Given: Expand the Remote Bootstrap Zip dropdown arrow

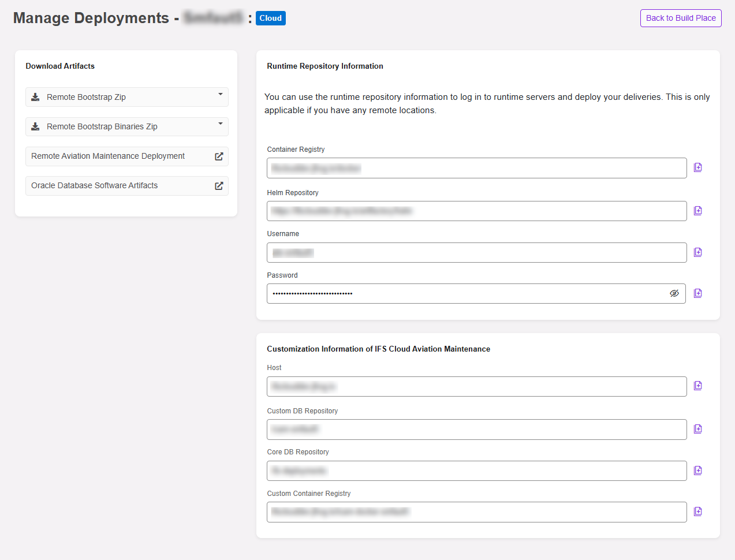Looking at the screenshot, I should click(x=220, y=94).
